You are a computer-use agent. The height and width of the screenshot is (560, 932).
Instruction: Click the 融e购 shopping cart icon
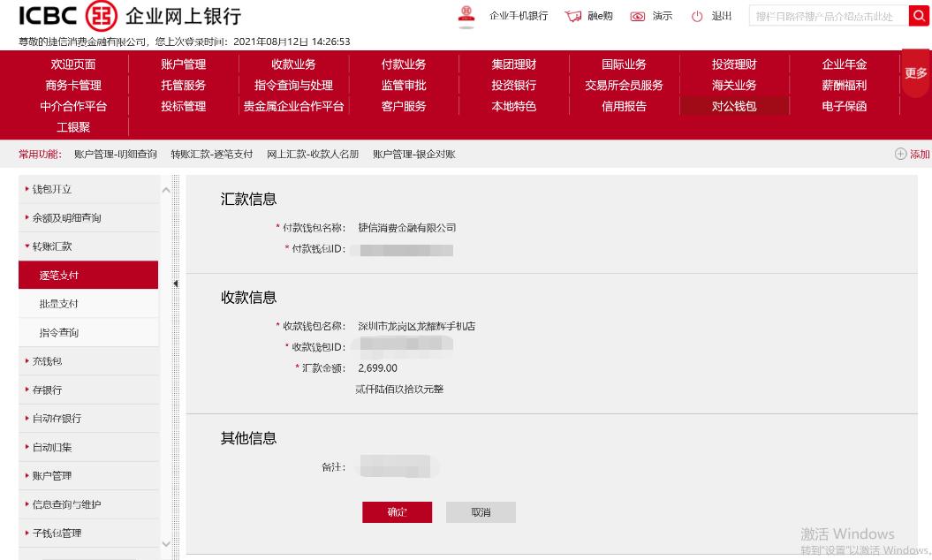pos(574,16)
